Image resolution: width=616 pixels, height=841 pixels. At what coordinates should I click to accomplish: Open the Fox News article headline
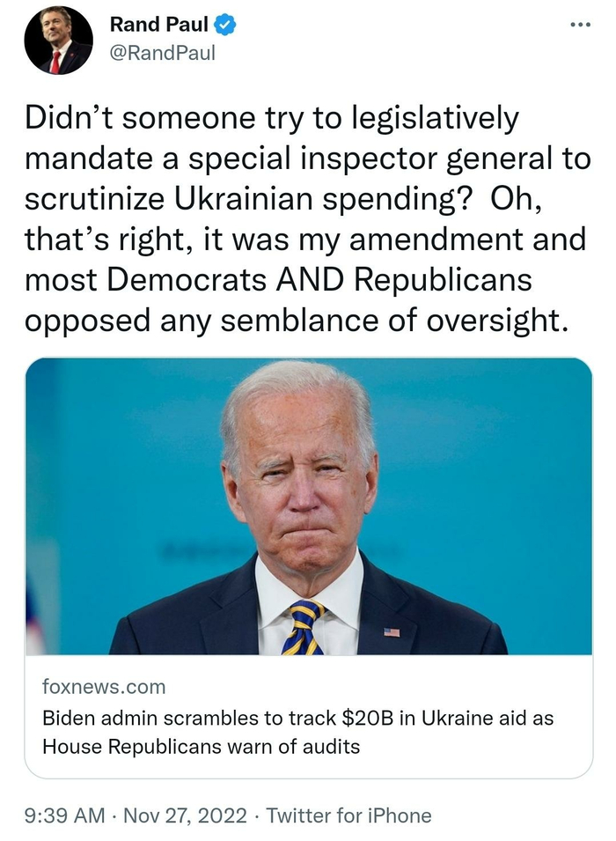(297, 732)
